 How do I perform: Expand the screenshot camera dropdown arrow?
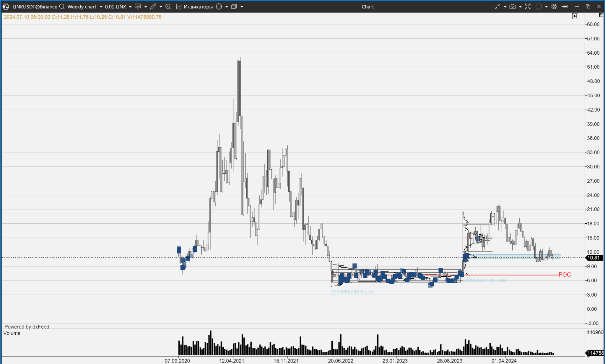click(520, 6)
